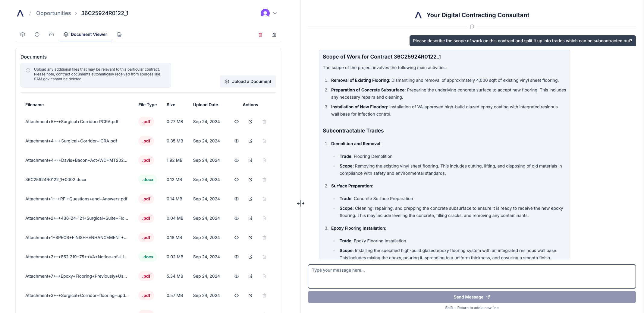Click the Subcontractable Trades heading

click(x=353, y=131)
